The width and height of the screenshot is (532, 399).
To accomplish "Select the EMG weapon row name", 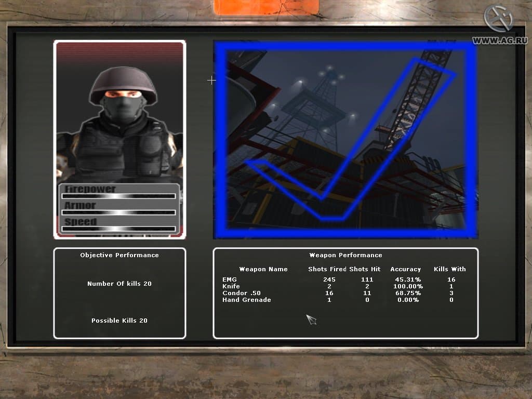I will pos(230,280).
